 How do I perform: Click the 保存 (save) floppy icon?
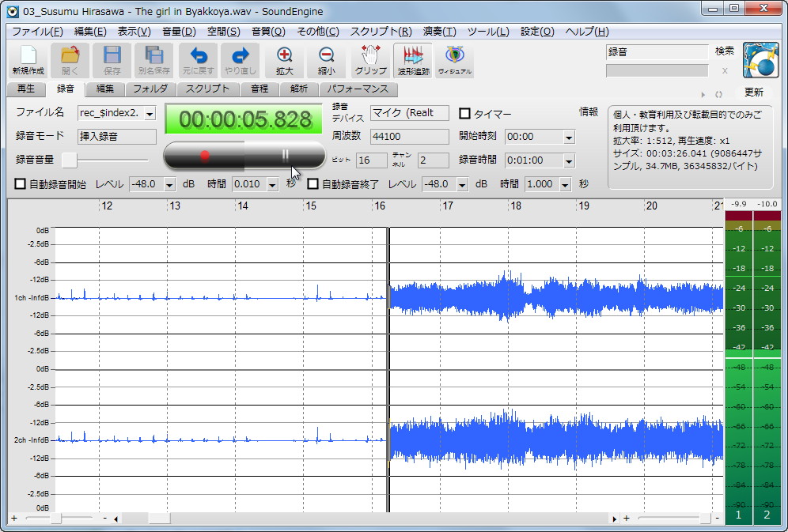[x=112, y=60]
